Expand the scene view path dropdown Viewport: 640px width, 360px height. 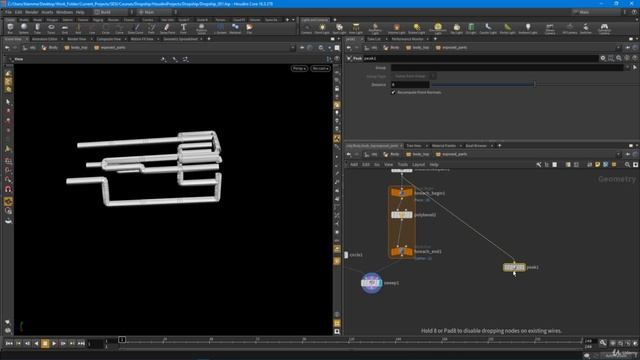pos(292,48)
